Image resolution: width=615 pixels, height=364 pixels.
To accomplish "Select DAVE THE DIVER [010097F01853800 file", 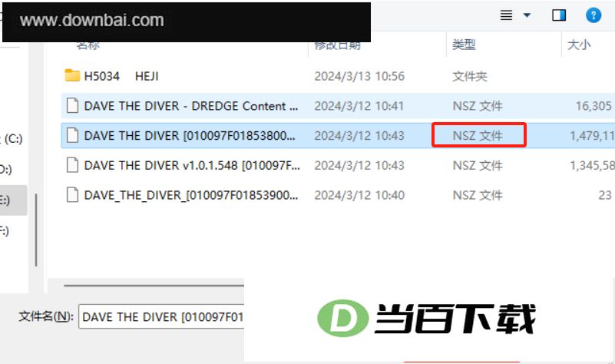I will (x=190, y=136).
